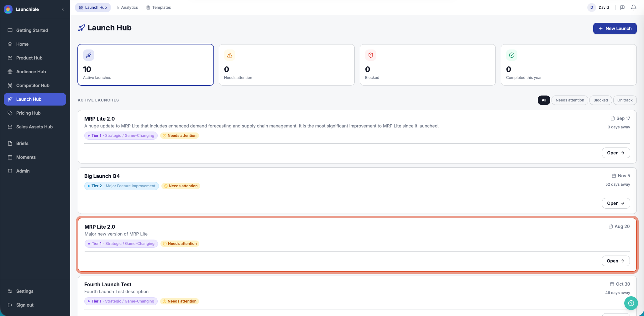The image size is (644, 316).
Task: Click David's avatar circle
Action: coord(592,8)
